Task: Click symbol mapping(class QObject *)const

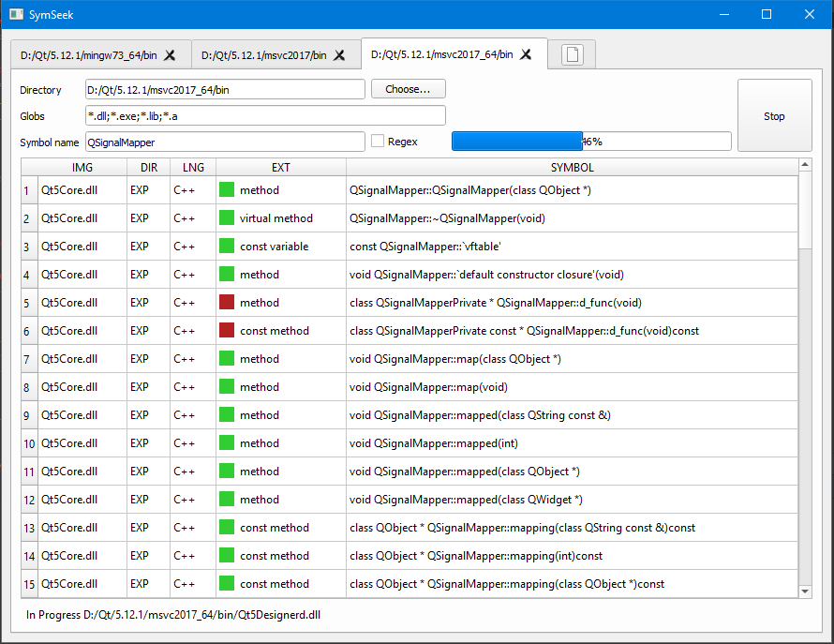Action: pyautogui.click(x=507, y=584)
